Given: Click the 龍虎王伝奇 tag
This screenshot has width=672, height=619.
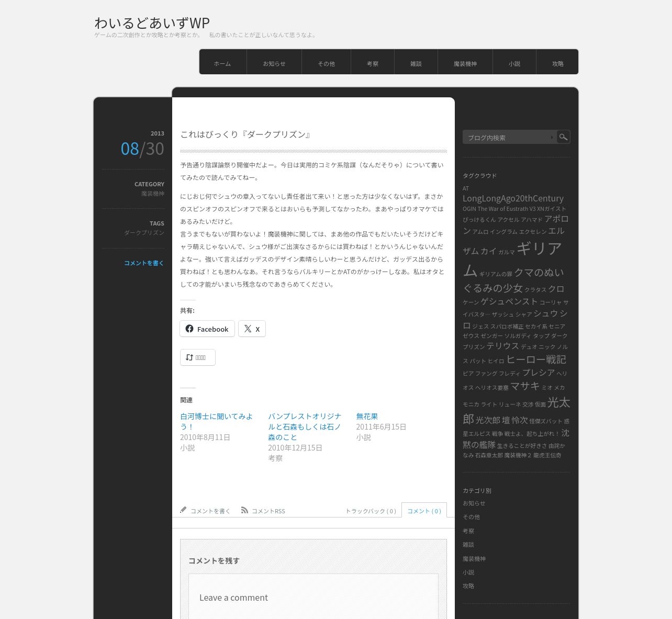Looking at the screenshot, I should 547,455.
